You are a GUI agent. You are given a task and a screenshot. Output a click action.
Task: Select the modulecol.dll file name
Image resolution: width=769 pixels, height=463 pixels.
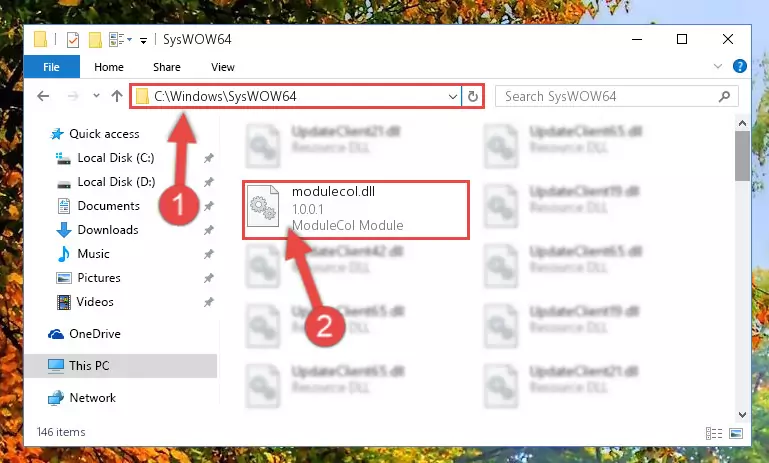[333, 191]
